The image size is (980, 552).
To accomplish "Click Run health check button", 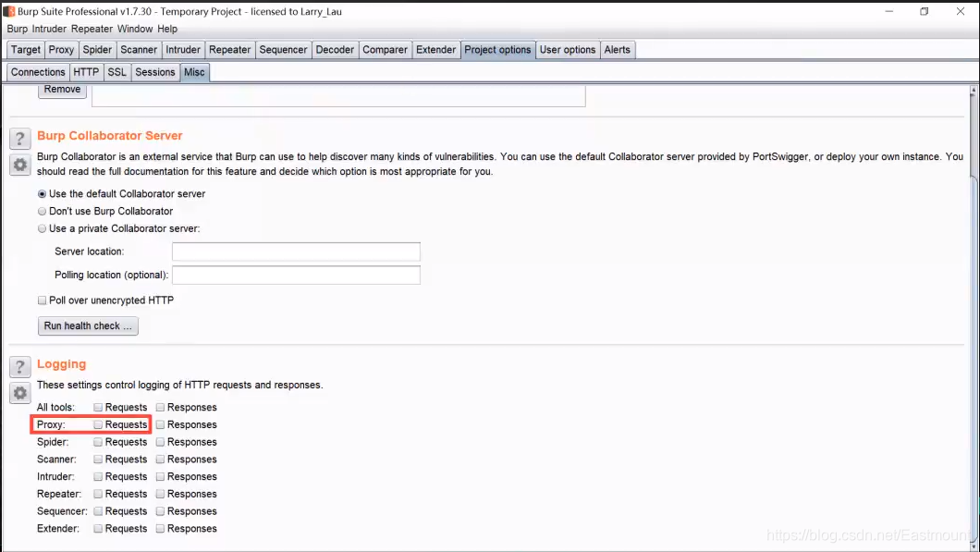I will click(88, 325).
